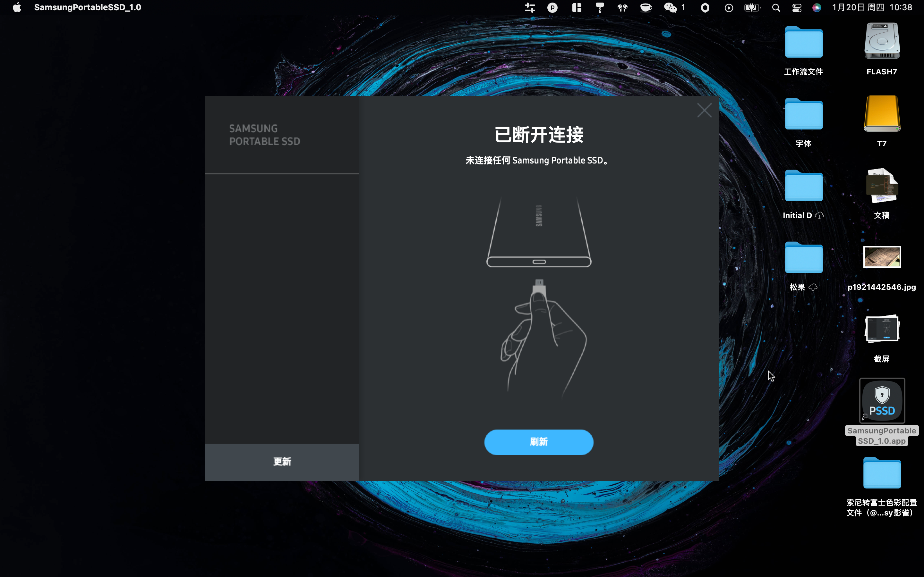Open the 字体 folder on desktop
The image size is (924, 577).
coord(803,114)
